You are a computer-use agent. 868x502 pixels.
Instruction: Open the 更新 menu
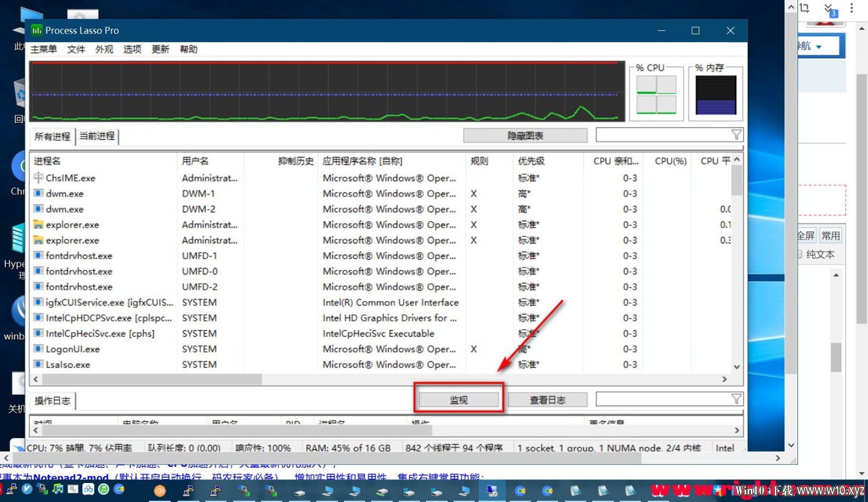[x=161, y=49]
